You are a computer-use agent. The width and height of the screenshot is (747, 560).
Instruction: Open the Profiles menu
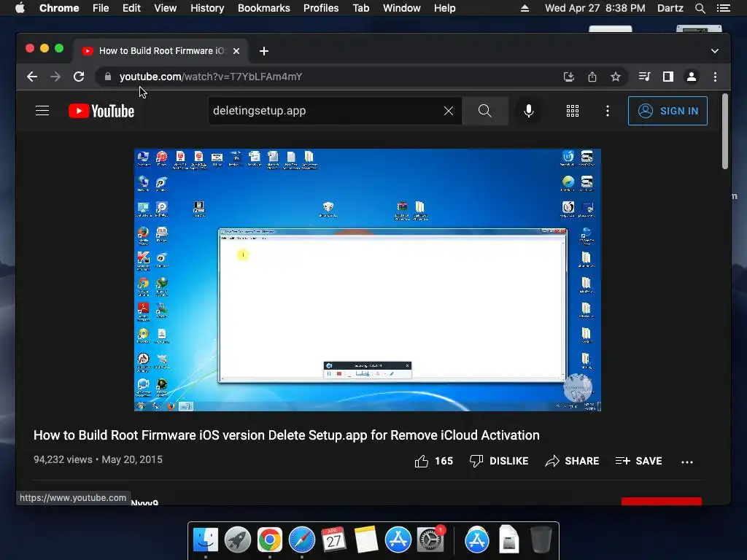321,8
